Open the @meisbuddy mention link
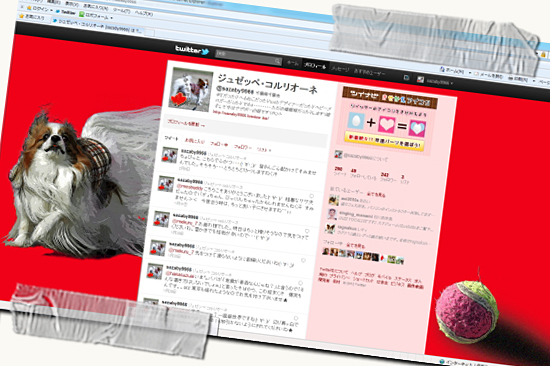550x366 pixels. 189,187
